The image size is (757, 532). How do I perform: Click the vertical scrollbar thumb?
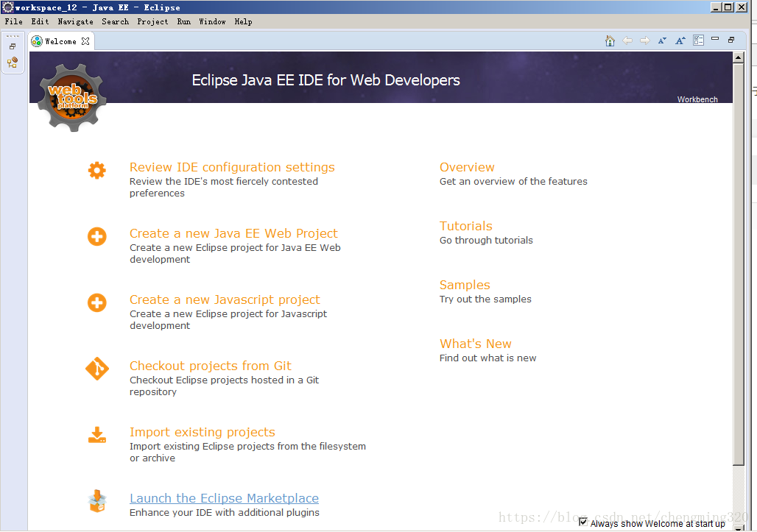pos(738,264)
